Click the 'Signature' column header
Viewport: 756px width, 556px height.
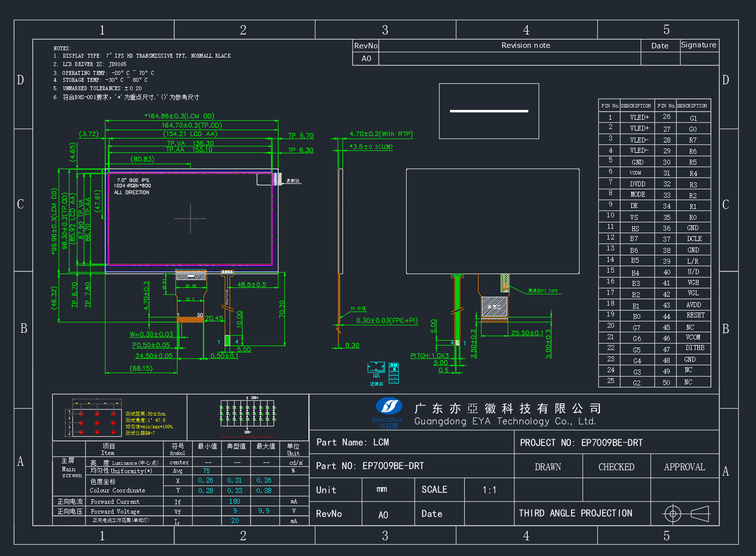(x=699, y=45)
